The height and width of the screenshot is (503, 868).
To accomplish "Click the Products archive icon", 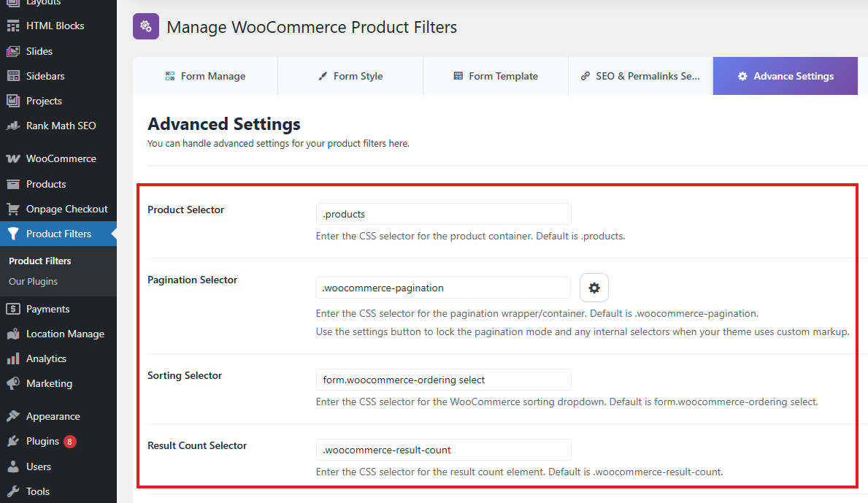I will (x=12, y=184).
